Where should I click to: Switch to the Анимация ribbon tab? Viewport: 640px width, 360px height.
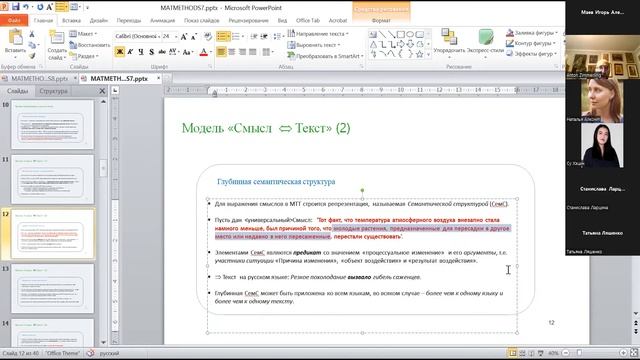(x=162, y=20)
